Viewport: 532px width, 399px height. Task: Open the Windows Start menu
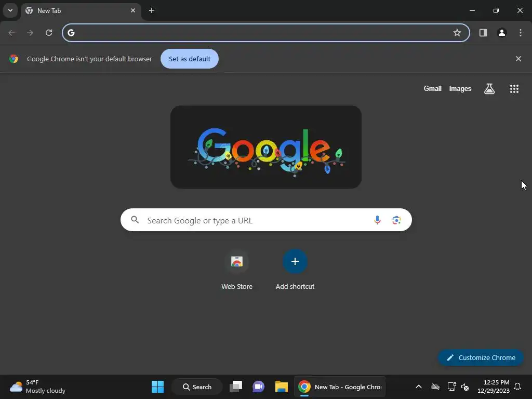(x=157, y=387)
